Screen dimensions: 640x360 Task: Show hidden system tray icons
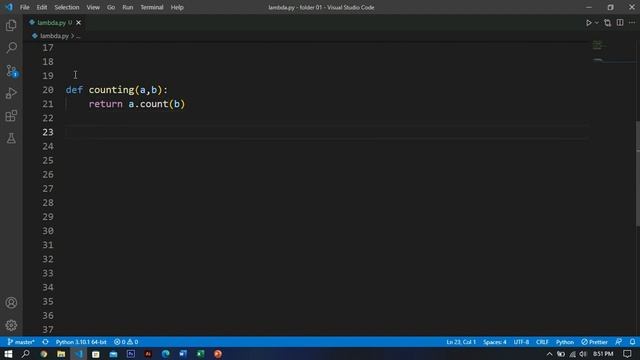[549, 354]
